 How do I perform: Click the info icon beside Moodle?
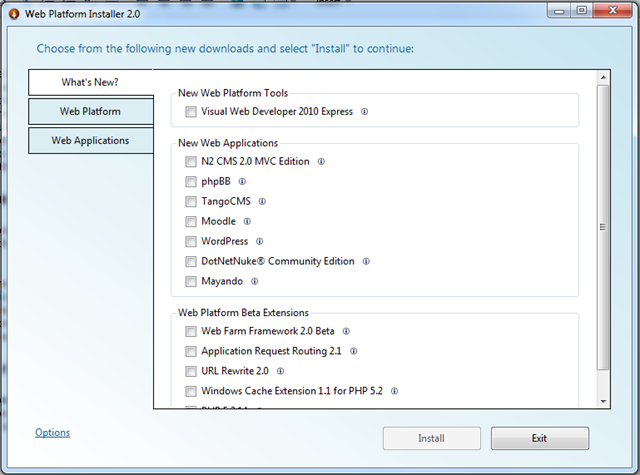247,222
